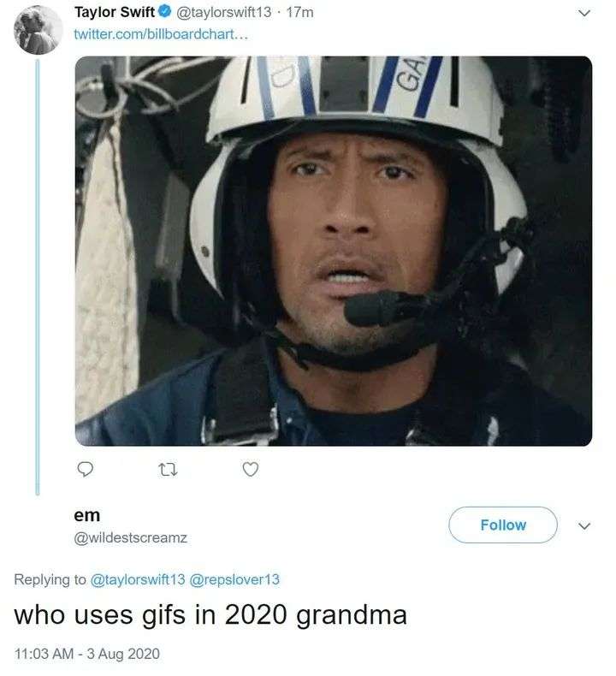Click the 11:03 AM - 3 Aug 2020 timestamp

tap(87, 654)
